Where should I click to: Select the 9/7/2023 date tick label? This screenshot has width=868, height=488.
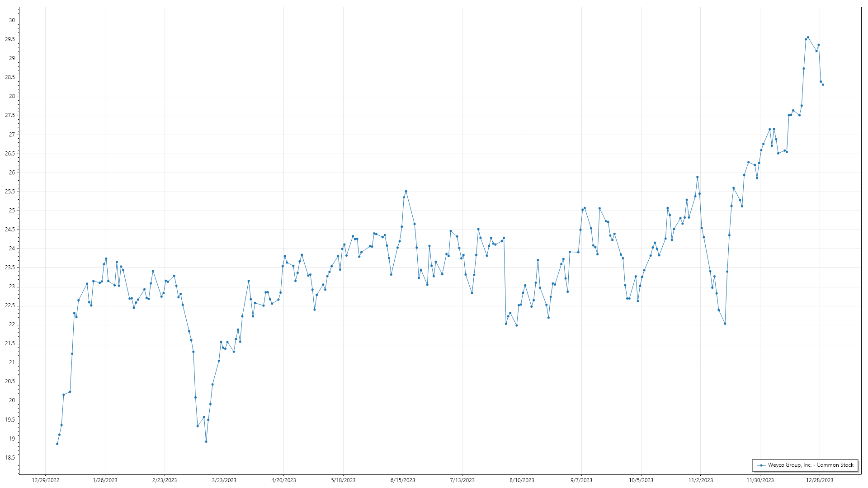(x=581, y=480)
